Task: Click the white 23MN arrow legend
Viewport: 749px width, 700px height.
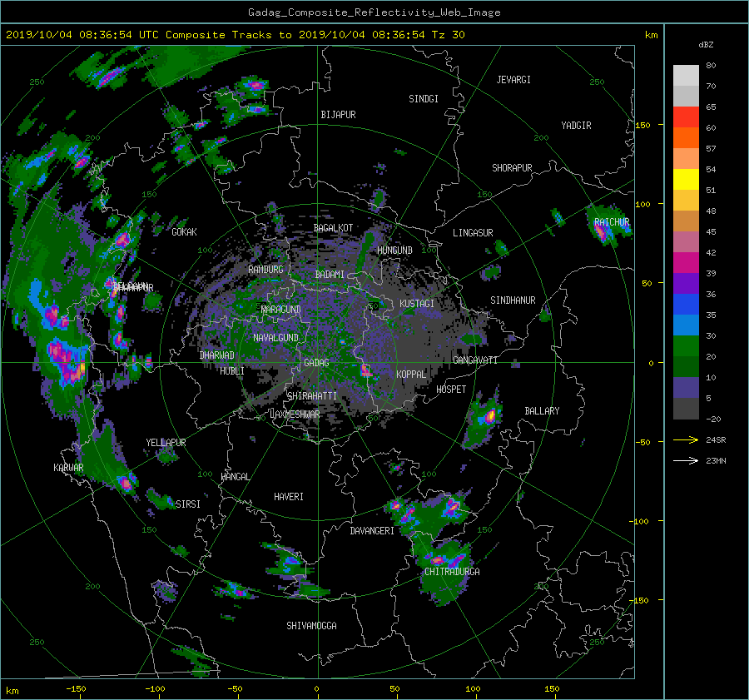Action: click(686, 460)
